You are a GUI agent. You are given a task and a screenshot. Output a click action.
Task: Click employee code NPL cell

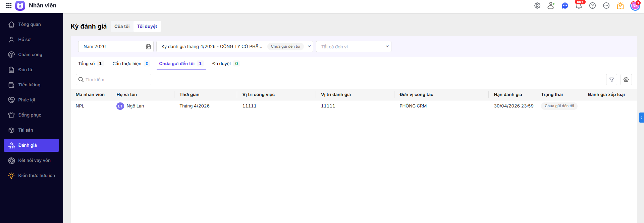click(80, 106)
